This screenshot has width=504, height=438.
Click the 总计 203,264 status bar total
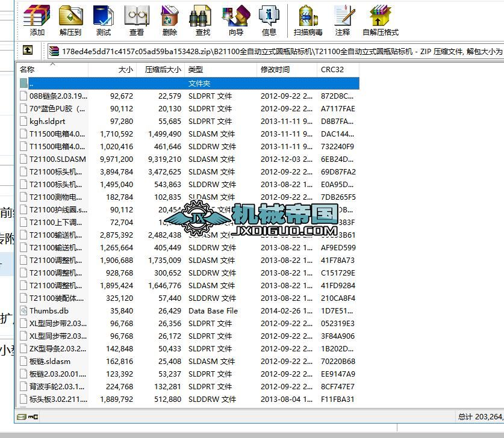click(x=481, y=417)
